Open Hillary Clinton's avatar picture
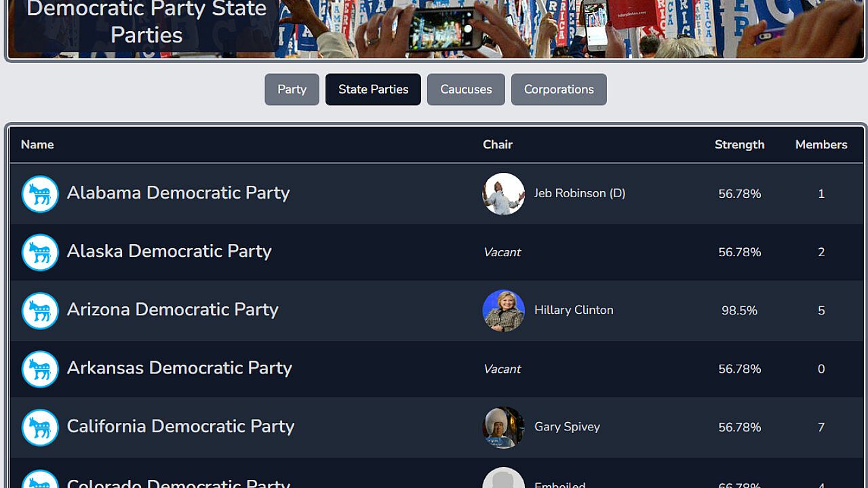This screenshot has height=488, width=868. click(503, 310)
